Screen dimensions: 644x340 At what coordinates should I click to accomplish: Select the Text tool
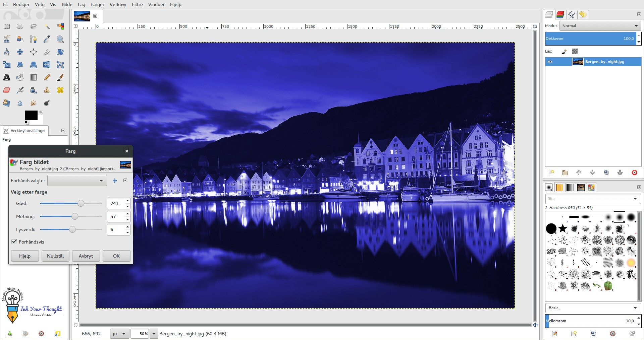tap(7, 77)
